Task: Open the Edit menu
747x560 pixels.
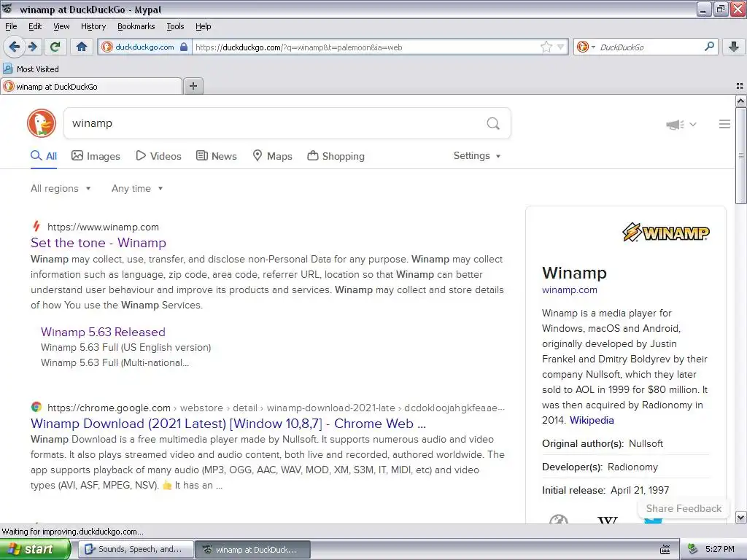Action: click(x=35, y=26)
